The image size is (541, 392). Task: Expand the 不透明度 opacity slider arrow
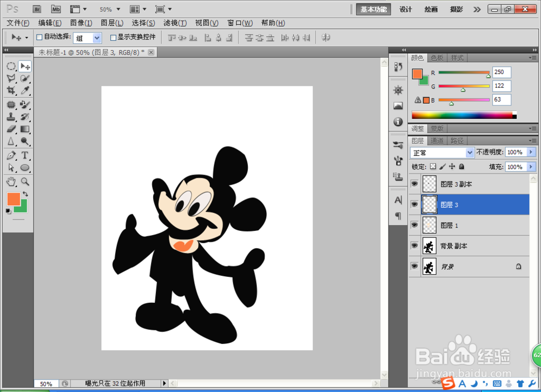click(x=531, y=153)
